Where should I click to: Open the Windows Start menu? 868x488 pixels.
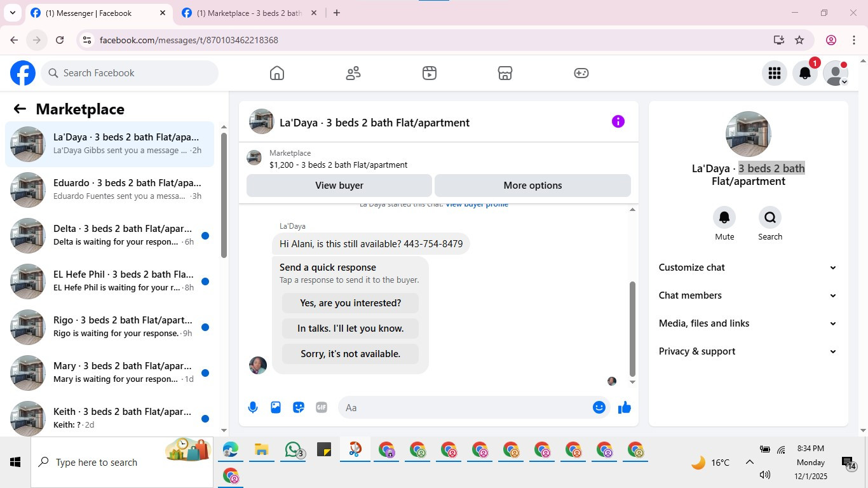pyautogui.click(x=15, y=462)
